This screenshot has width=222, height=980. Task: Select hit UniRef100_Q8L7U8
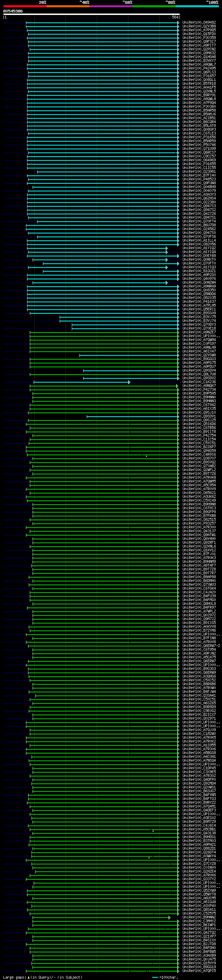tap(199, 374)
